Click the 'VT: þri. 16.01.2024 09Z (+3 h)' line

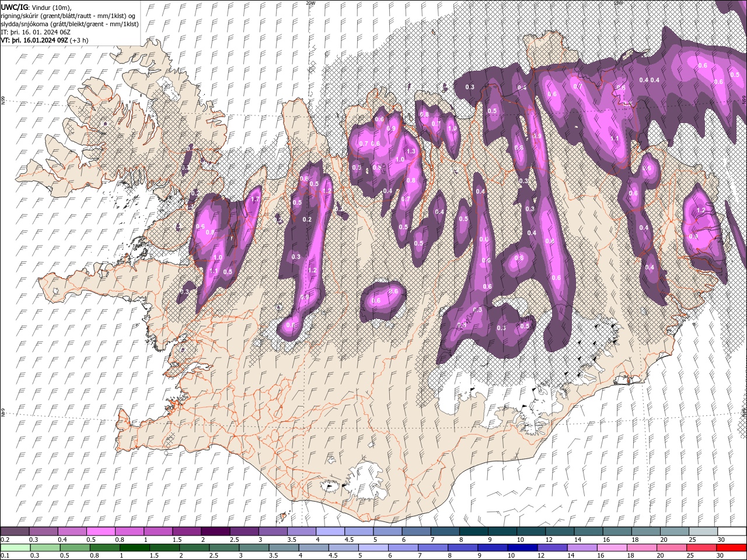[45, 40]
